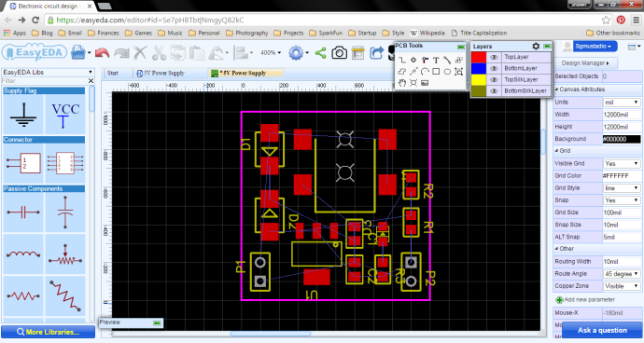Open the Snap dropdown

click(622, 200)
